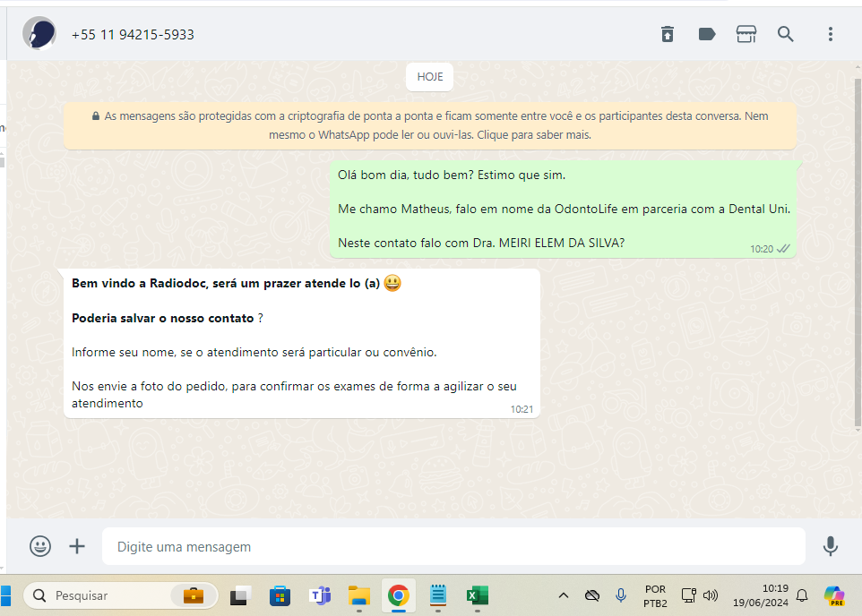Click the encryption notice banner

430,125
